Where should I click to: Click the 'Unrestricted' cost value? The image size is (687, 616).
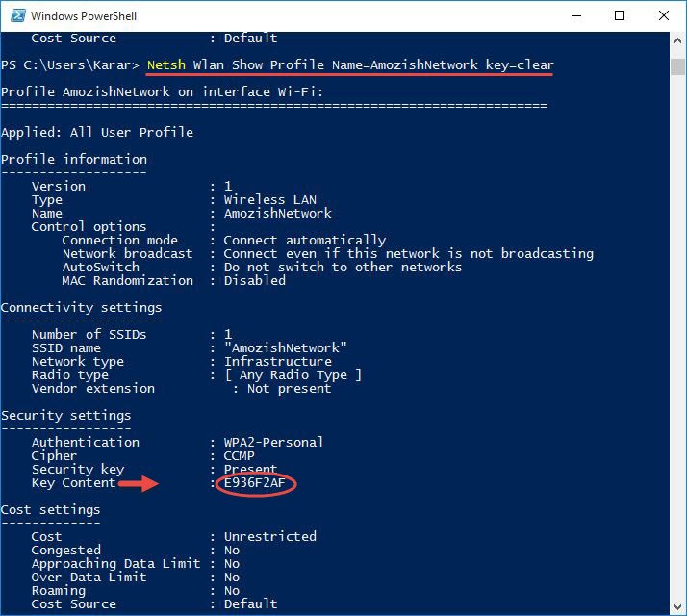coord(269,537)
